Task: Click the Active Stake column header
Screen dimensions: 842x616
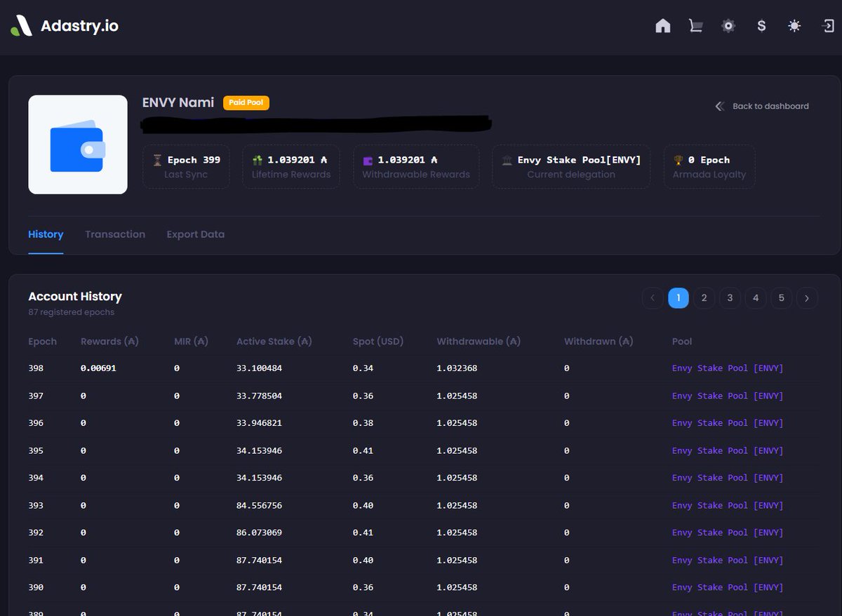Action: (274, 342)
